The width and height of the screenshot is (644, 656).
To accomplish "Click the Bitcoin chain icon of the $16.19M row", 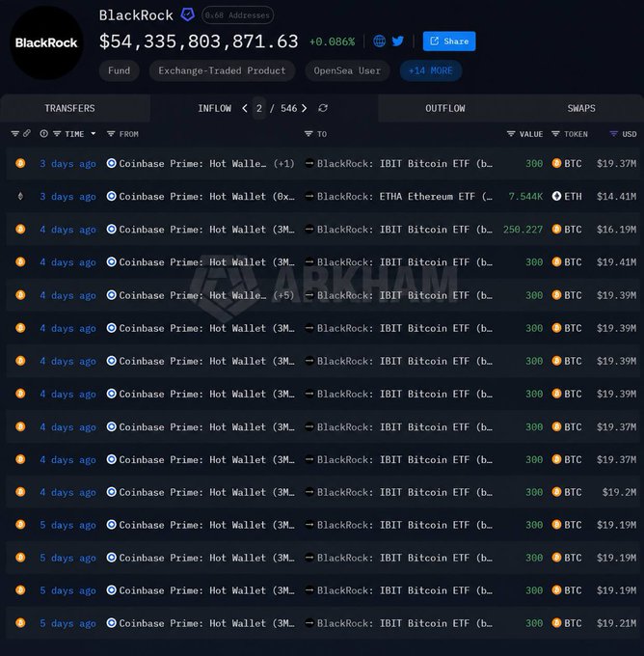I will 20,230.
